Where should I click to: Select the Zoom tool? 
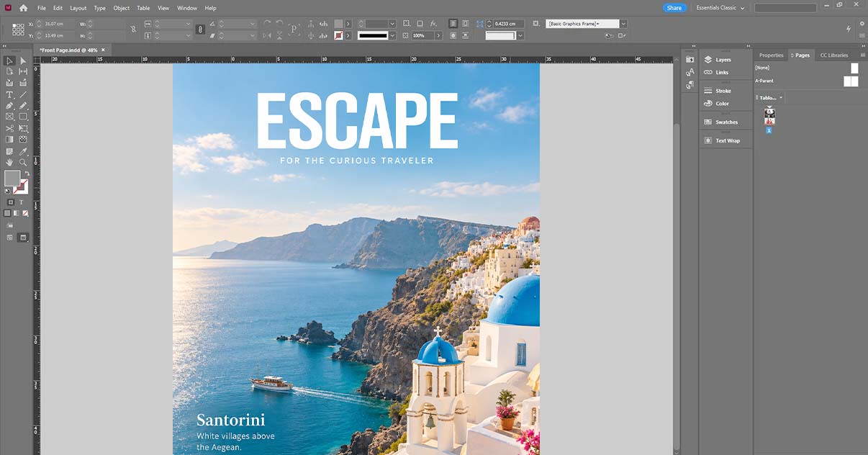[23, 163]
